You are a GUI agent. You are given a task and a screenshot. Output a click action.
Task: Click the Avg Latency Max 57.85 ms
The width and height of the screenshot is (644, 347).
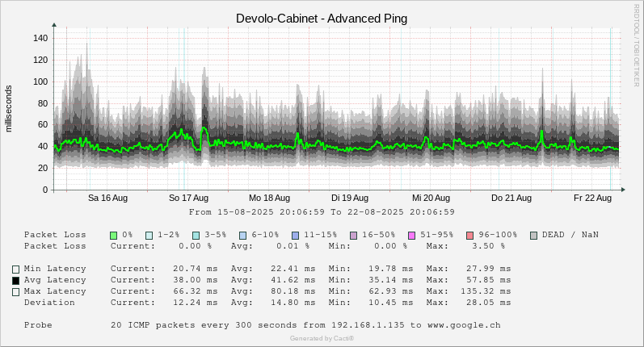[488, 280]
